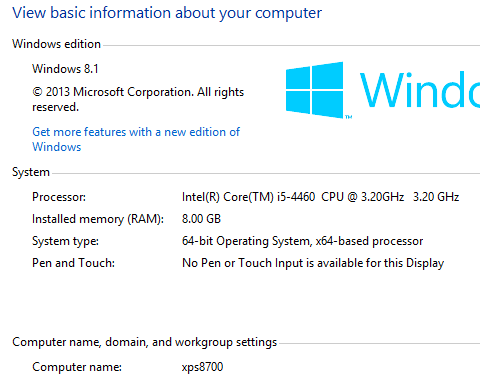Select the 'xps8700' computer name value
Screen dimensions: 480x378
(x=202, y=367)
